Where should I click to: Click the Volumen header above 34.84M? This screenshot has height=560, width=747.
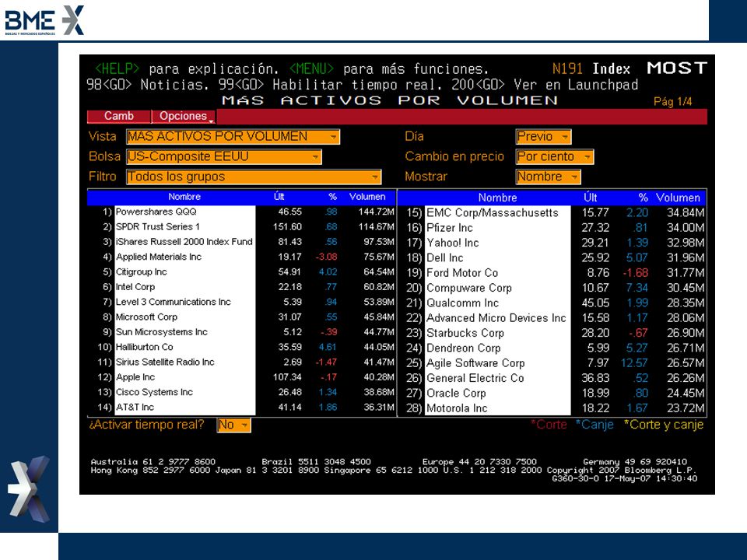tap(678, 198)
